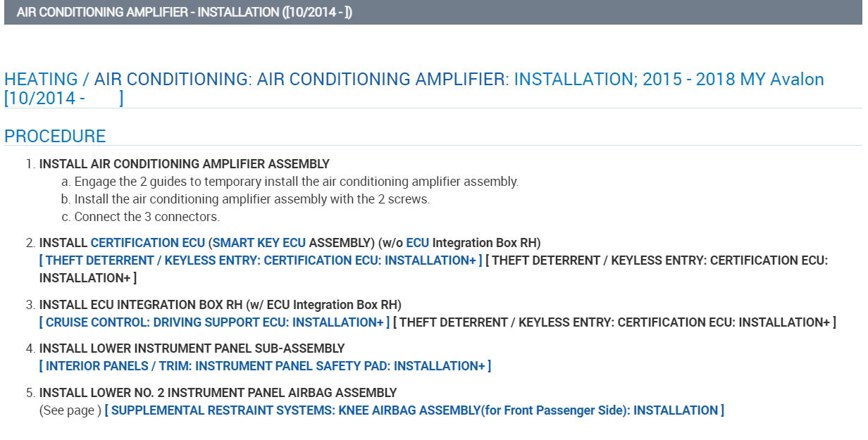Click the black Theft Deterrent reference in step 3
The image size is (868, 440).
(614, 322)
